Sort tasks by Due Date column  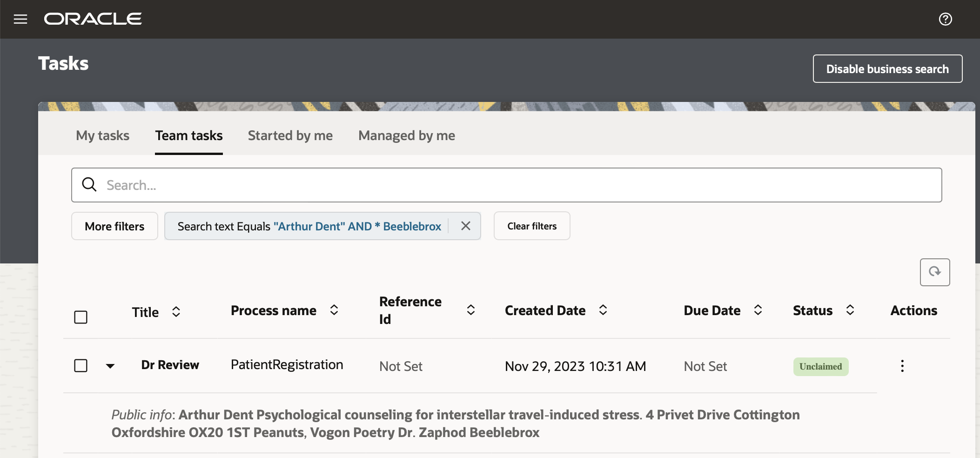click(758, 310)
